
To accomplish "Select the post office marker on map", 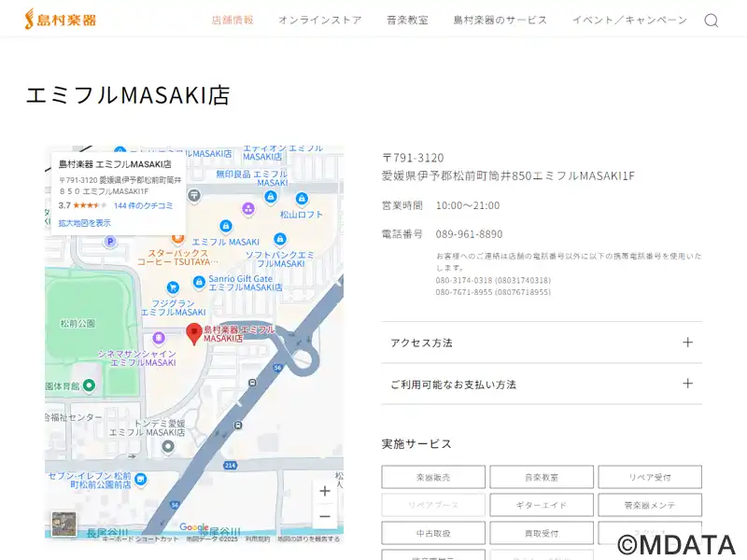I will tap(194, 195).
